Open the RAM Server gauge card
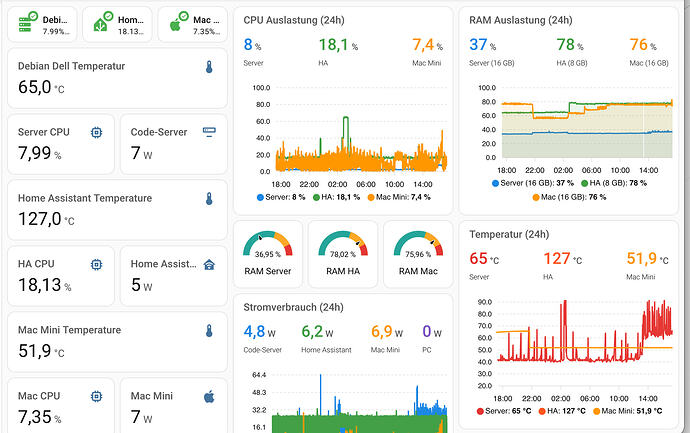690x433 pixels. [x=268, y=254]
